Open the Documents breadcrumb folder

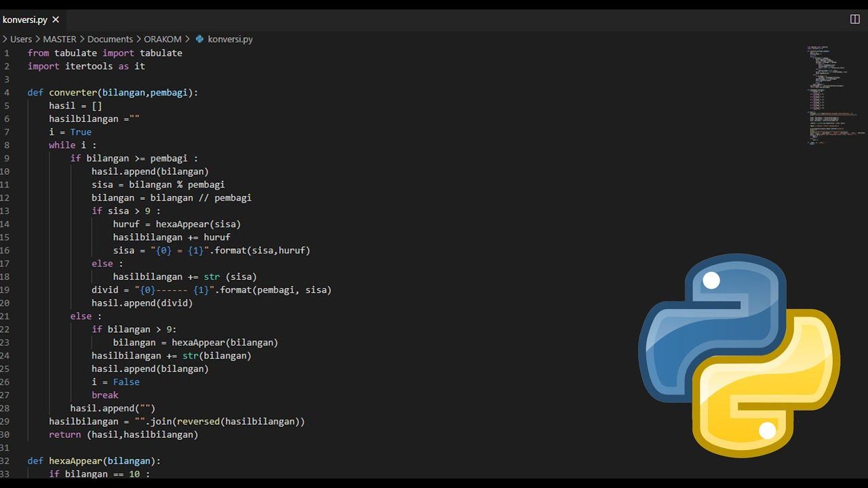click(x=110, y=39)
